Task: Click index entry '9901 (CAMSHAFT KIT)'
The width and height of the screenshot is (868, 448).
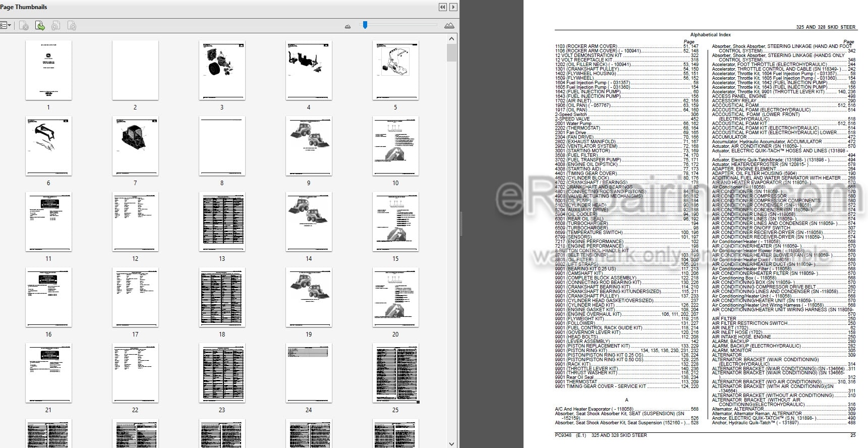Action: 579,273
